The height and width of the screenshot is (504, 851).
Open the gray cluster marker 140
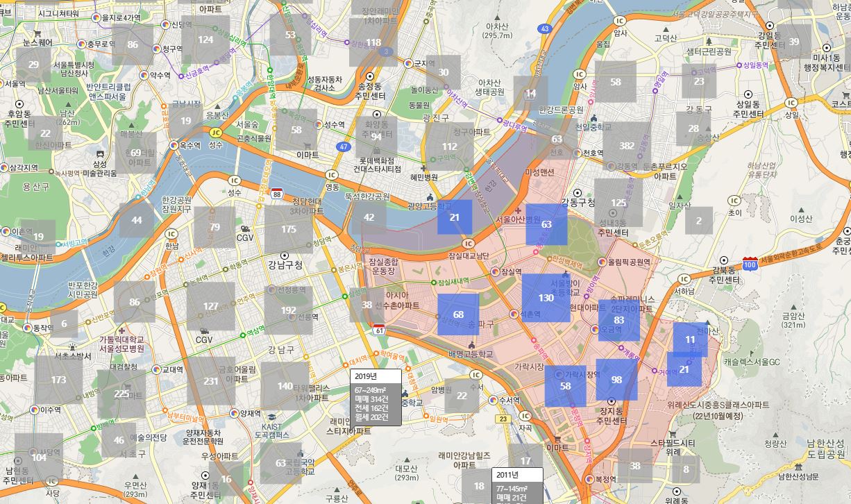[285, 386]
